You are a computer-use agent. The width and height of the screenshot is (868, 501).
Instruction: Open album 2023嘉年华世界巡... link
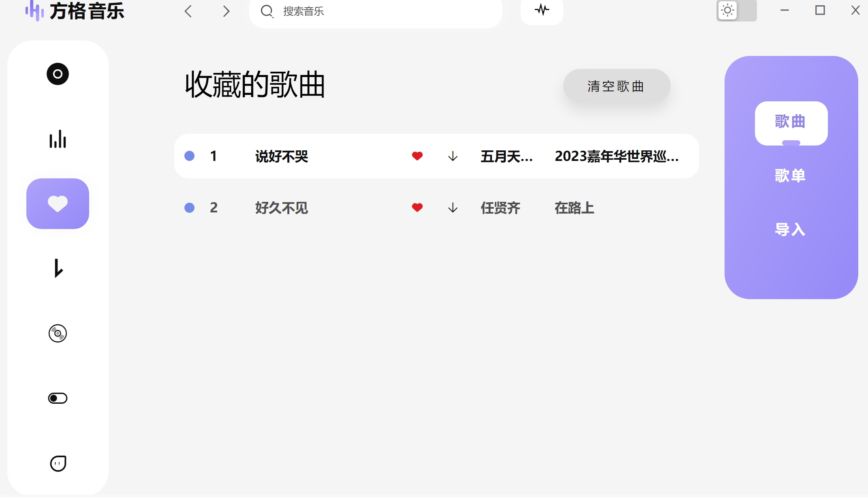click(x=617, y=156)
